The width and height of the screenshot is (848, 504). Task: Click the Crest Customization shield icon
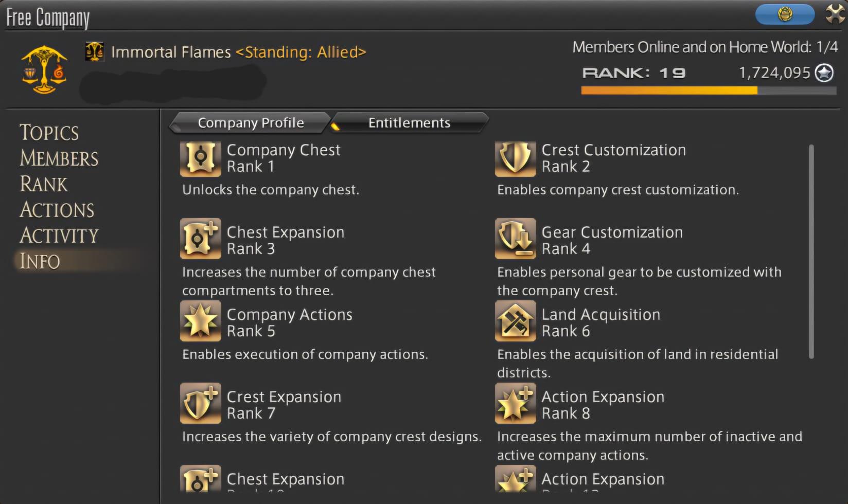[515, 157]
